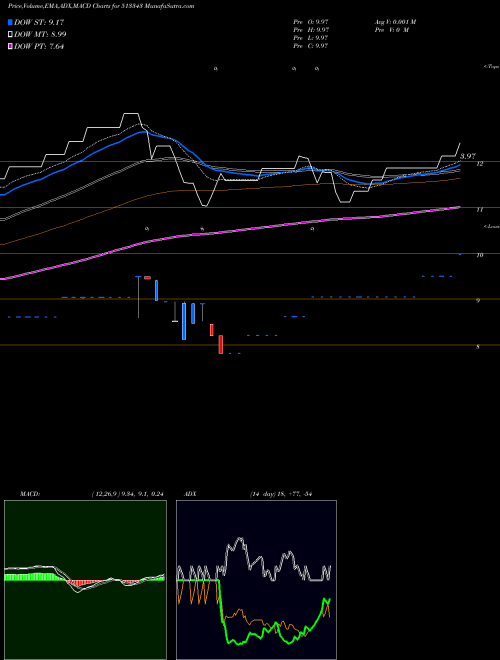Click the 'Pre C: 9.97' value
The image size is (500, 660).
tap(311, 46)
